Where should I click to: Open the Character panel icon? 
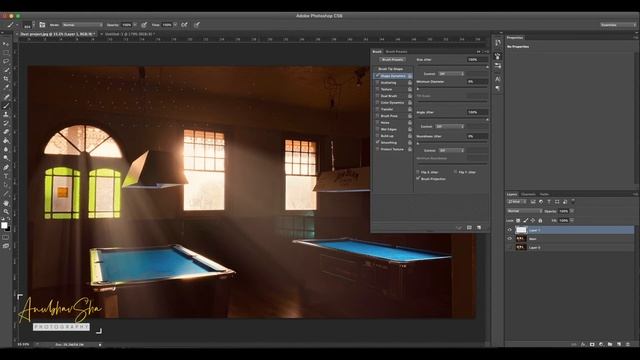[498, 79]
